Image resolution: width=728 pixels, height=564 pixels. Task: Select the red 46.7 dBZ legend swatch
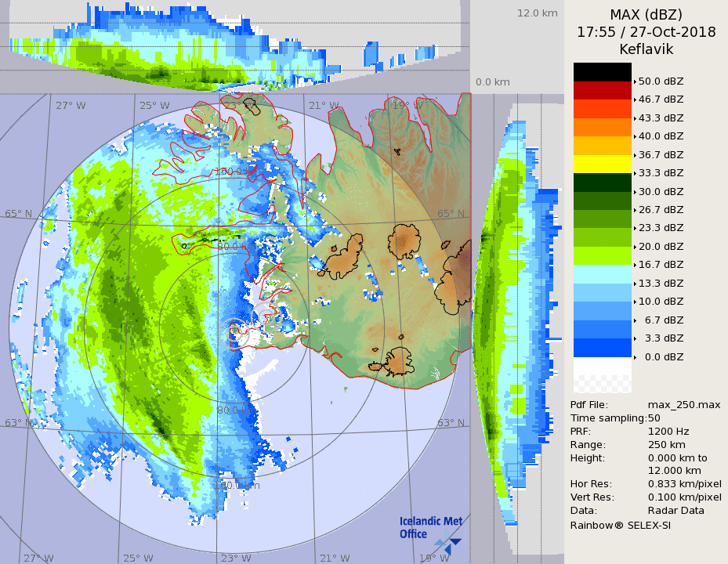point(602,90)
